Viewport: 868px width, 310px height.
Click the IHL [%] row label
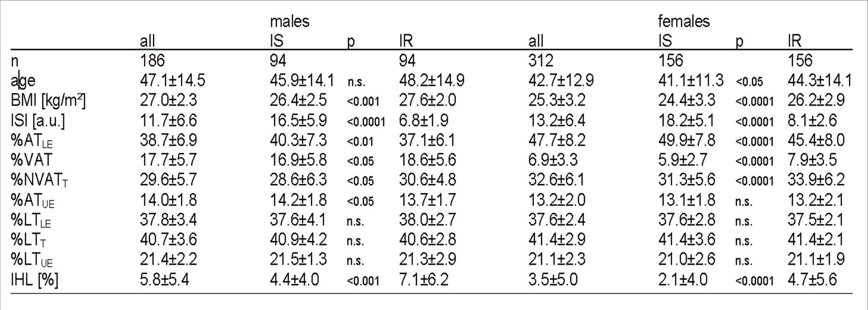pyautogui.click(x=35, y=280)
